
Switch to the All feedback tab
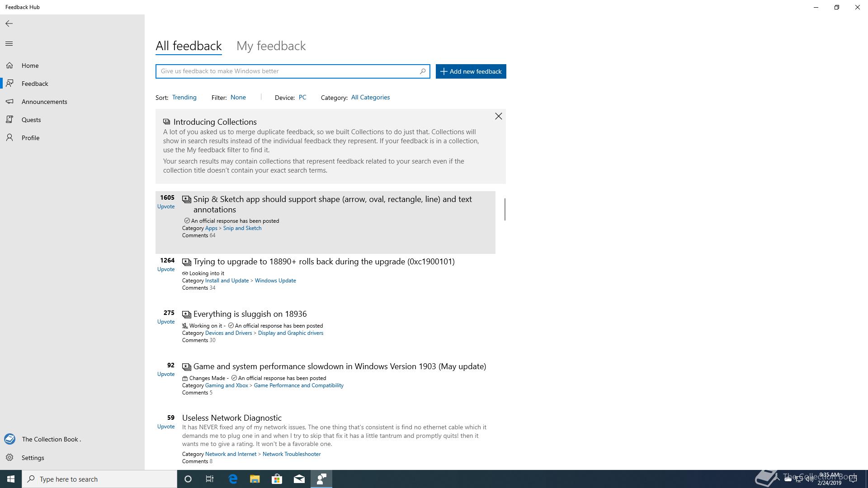189,46
